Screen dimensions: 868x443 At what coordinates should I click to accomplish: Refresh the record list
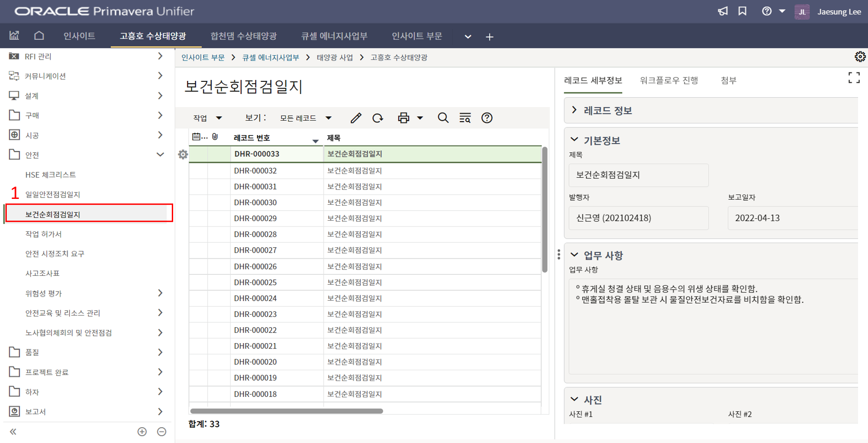[377, 118]
